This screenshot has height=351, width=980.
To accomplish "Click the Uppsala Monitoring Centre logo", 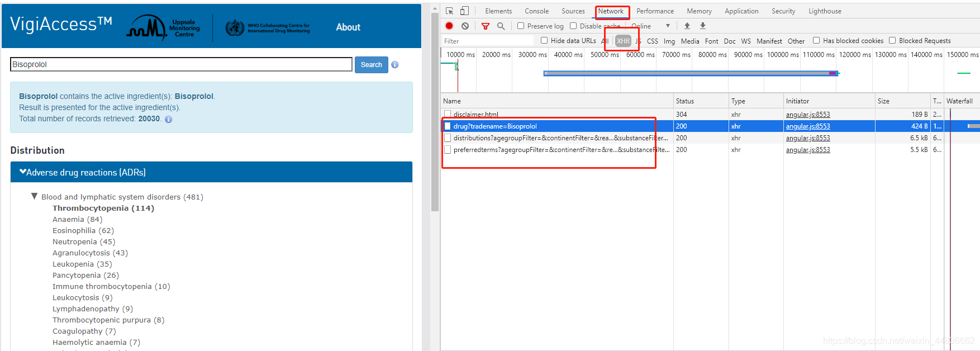I will click(x=163, y=27).
